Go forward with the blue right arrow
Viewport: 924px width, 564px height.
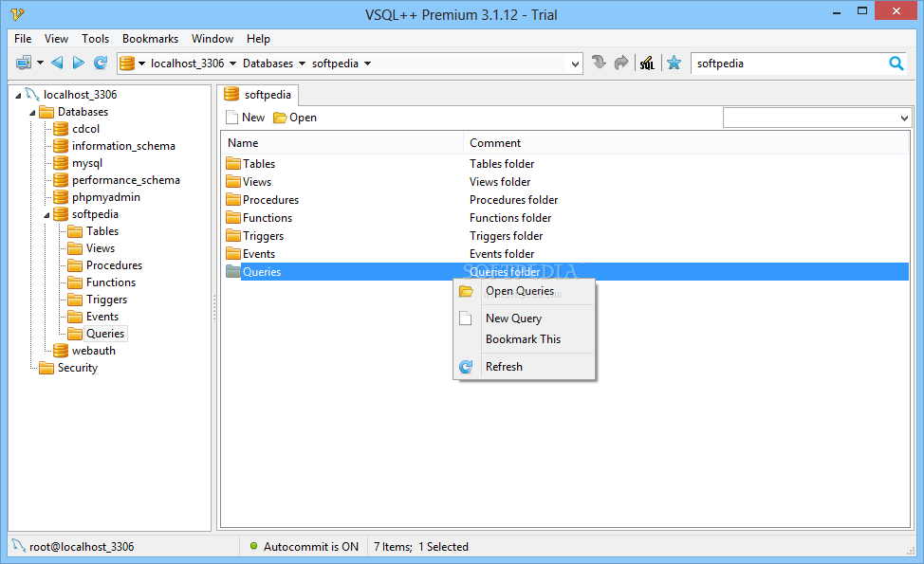(78, 63)
